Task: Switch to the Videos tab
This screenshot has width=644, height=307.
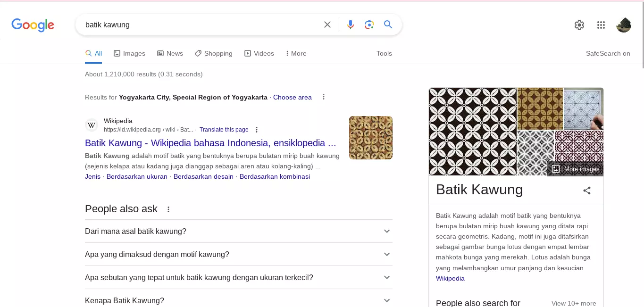Action: click(259, 53)
